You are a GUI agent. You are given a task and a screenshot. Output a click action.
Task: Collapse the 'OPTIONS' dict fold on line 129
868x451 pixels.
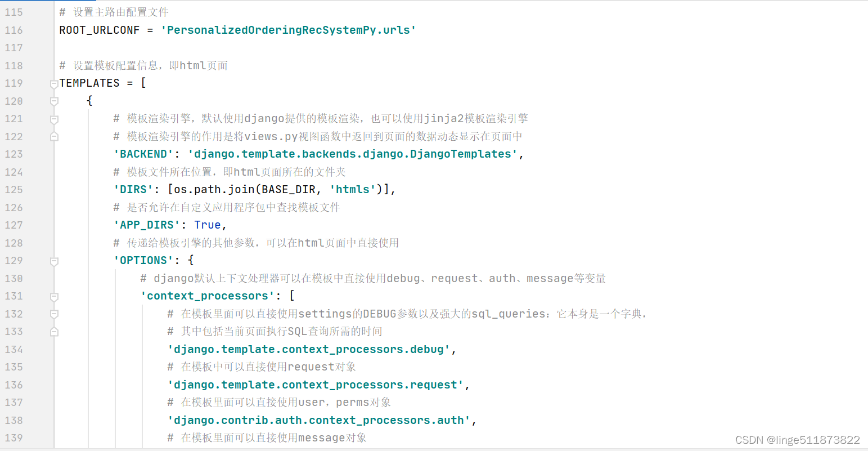tap(54, 261)
